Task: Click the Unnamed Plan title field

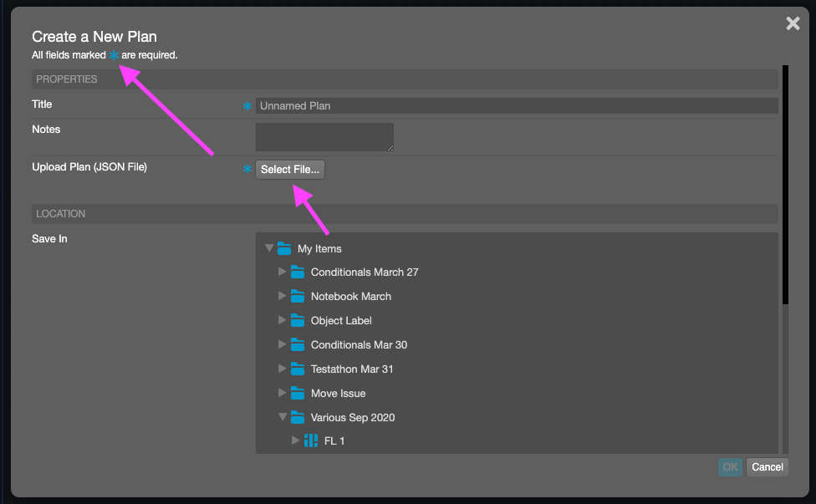Action: point(516,105)
